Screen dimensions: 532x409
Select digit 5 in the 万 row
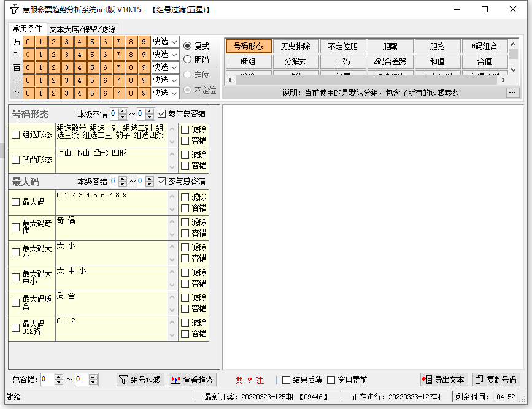(x=93, y=42)
